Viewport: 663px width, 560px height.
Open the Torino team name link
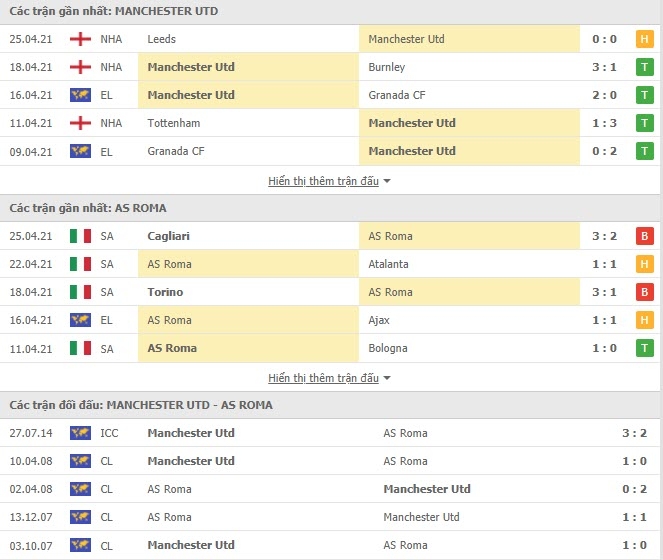click(165, 292)
